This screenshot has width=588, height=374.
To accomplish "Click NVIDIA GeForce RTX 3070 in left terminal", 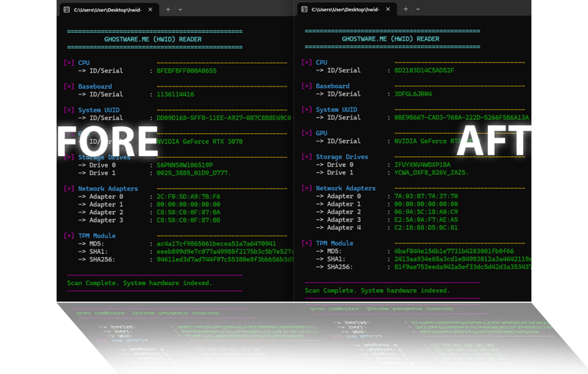I will tap(200, 141).
